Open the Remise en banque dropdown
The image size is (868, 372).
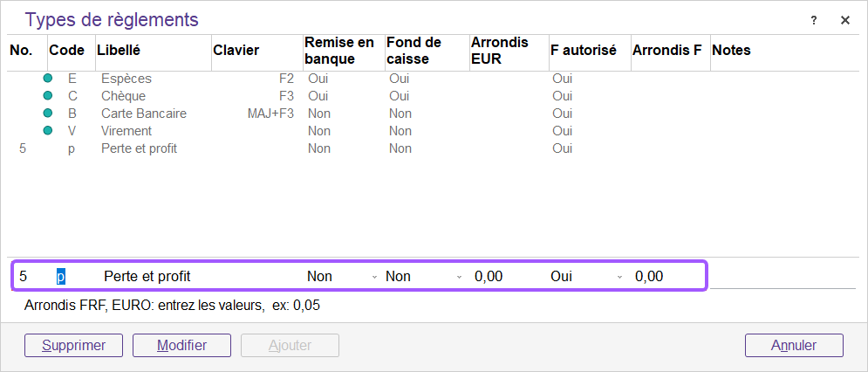pos(374,277)
